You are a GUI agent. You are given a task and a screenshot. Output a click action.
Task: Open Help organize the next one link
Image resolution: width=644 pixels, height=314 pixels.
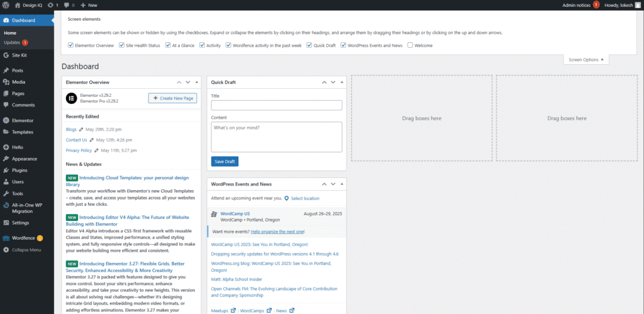277,232
